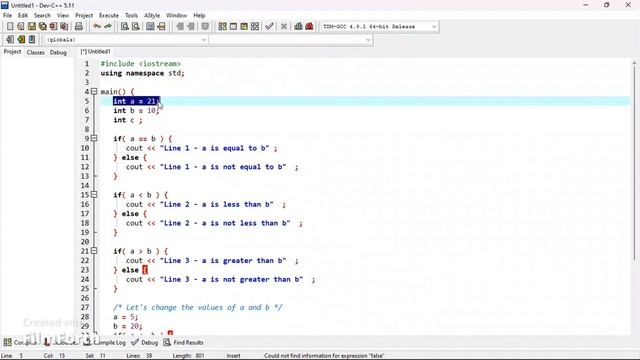Open the Execute menu
Screen dimensions: 640x360
click(x=109, y=16)
